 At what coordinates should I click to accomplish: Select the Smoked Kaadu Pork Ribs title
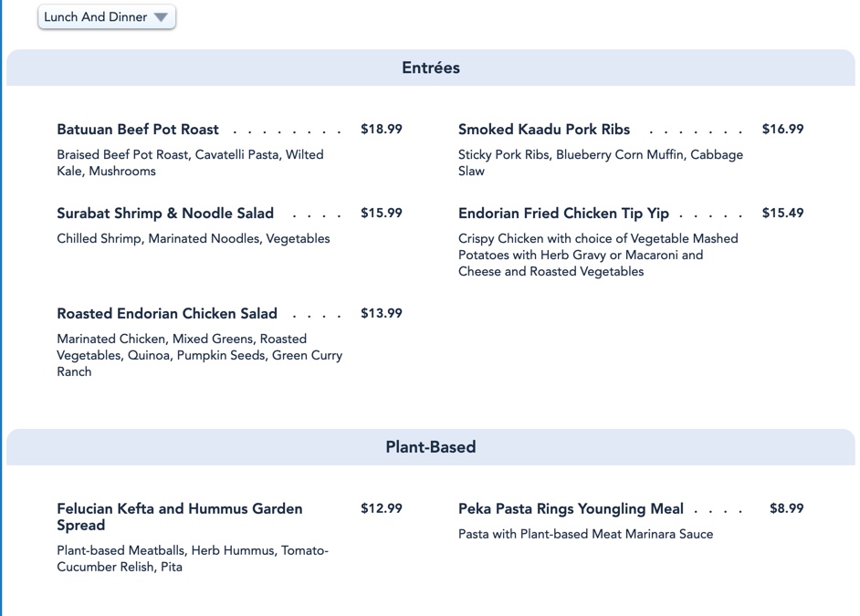coord(544,130)
